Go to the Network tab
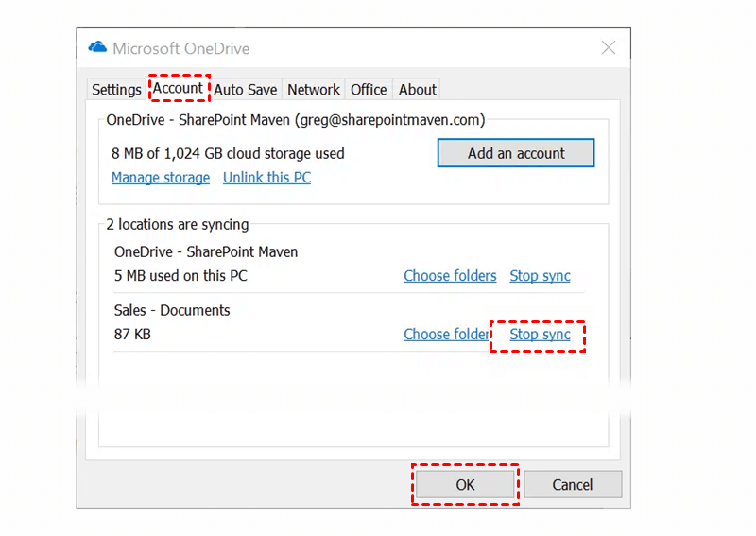756x536 pixels. pos(314,90)
